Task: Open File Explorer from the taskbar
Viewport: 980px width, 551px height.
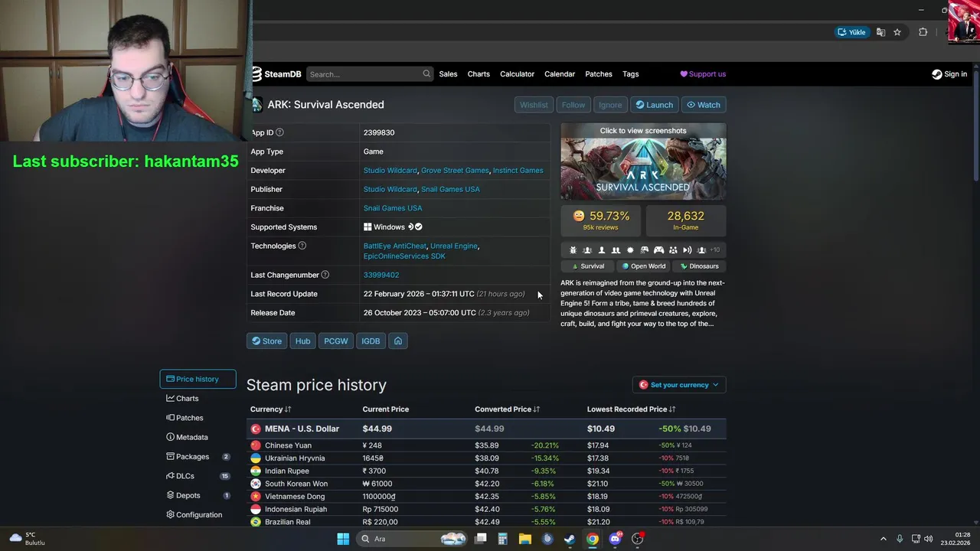Action: tap(525, 539)
